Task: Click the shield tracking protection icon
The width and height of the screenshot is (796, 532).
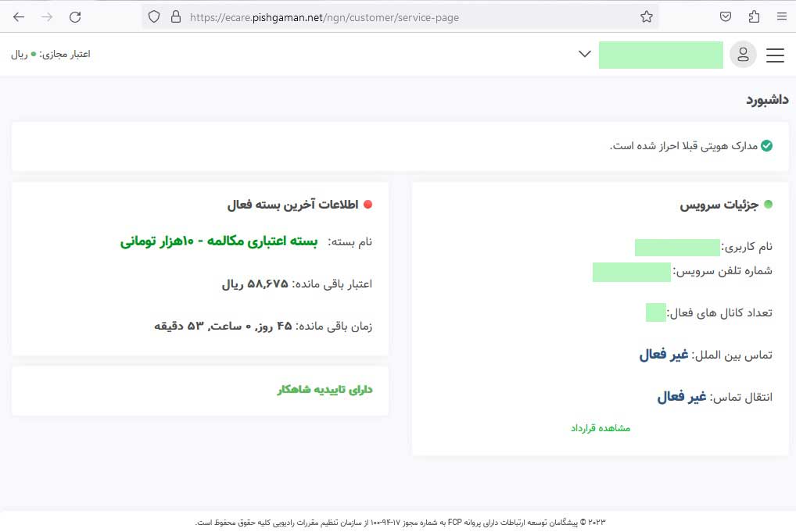Action: click(x=154, y=16)
